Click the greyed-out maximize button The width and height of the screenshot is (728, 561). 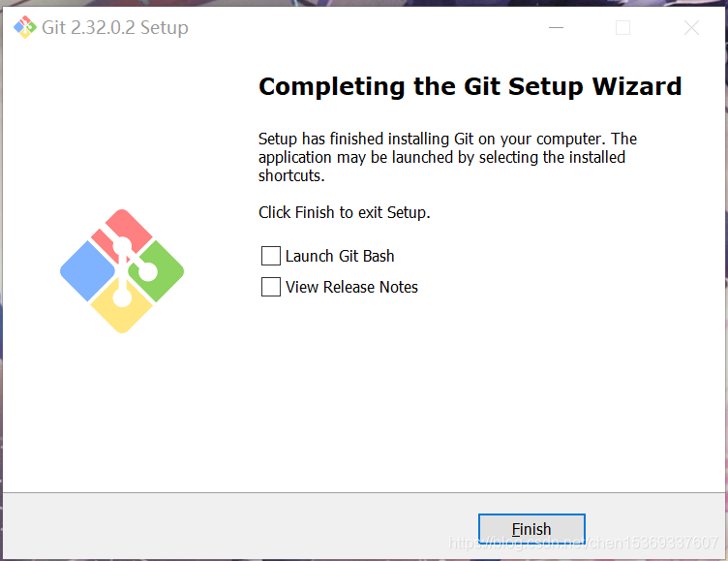(x=622, y=28)
